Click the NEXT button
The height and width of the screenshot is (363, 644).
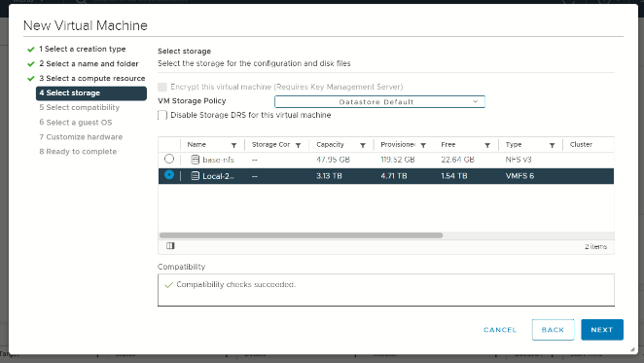[x=602, y=330]
